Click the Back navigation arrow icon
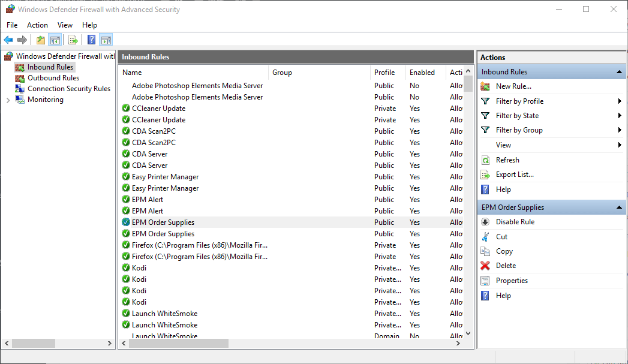 8,40
